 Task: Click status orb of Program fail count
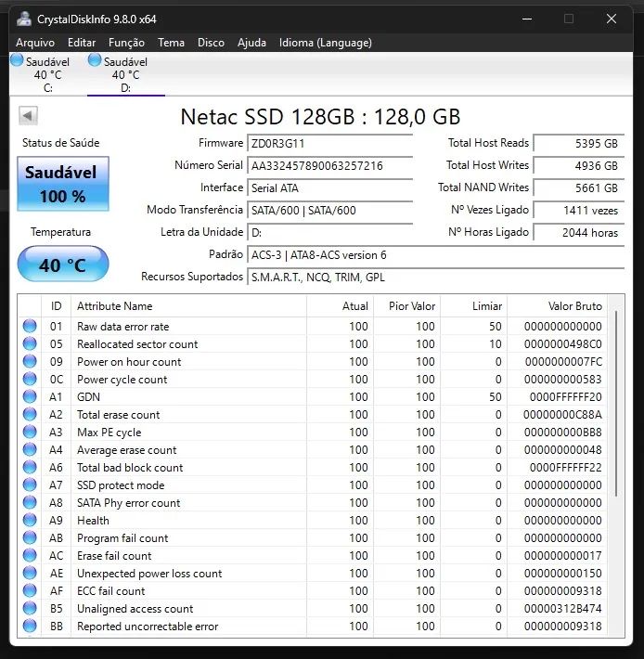click(x=30, y=538)
